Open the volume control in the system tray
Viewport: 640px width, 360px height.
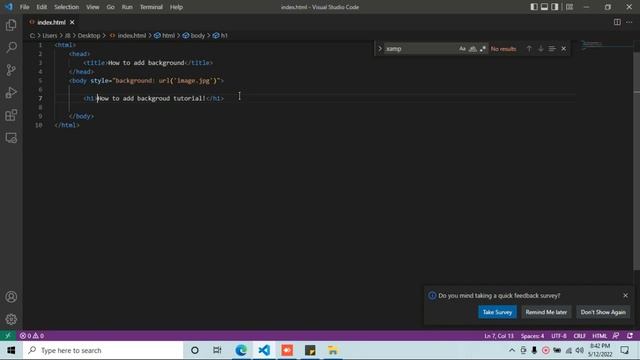[579, 350]
